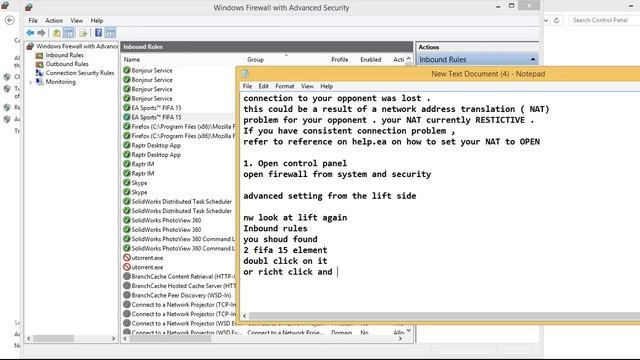Select Outbound Rules in console tree

pos(67,64)
